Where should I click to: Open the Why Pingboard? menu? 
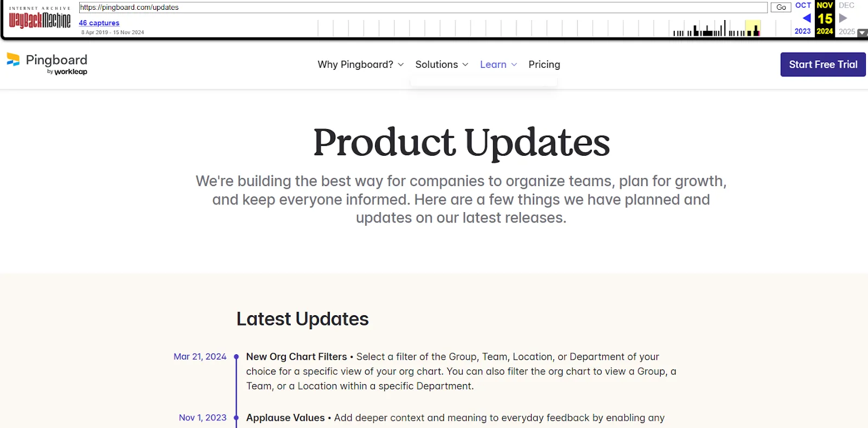(x=355, y=65)
